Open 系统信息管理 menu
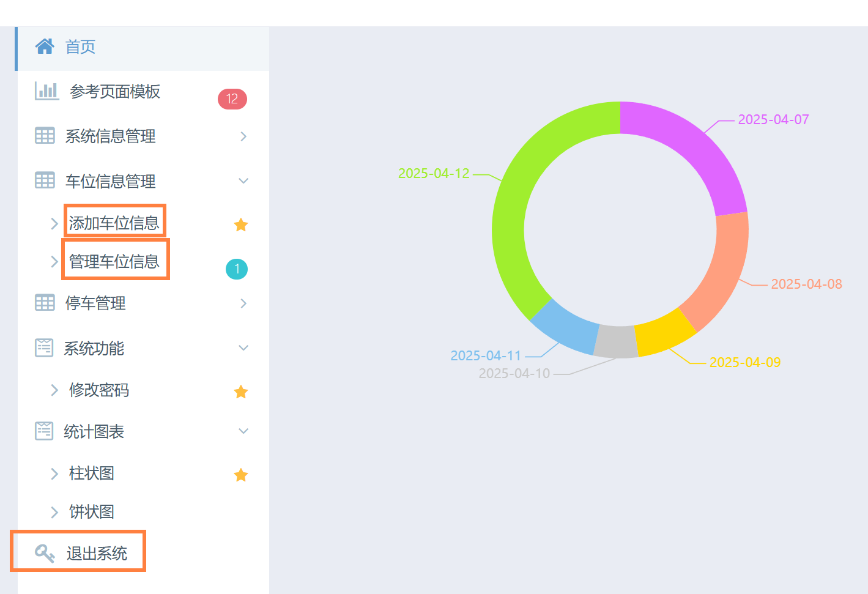868x594 pixels. (x=110, y=136)
